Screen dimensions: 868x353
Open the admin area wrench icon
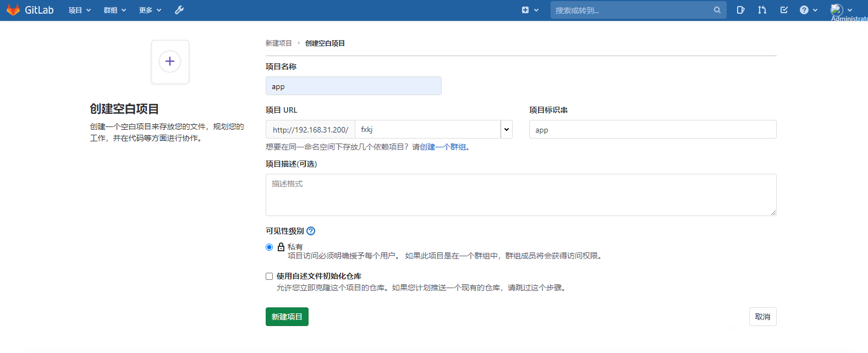(x=179, y=10)
